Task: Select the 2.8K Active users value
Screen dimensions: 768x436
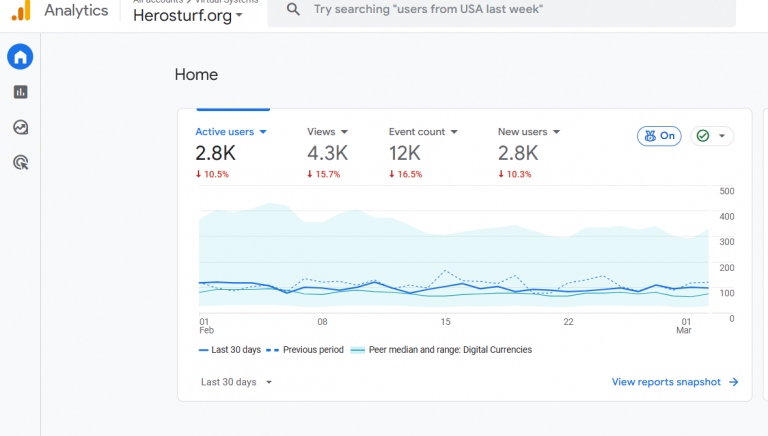Action: point(216,153)
